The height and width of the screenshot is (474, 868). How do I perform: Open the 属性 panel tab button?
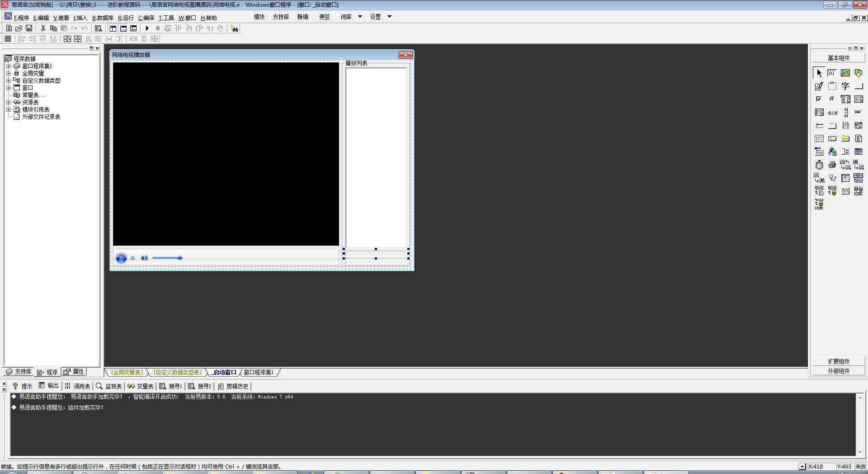point(74,372)
